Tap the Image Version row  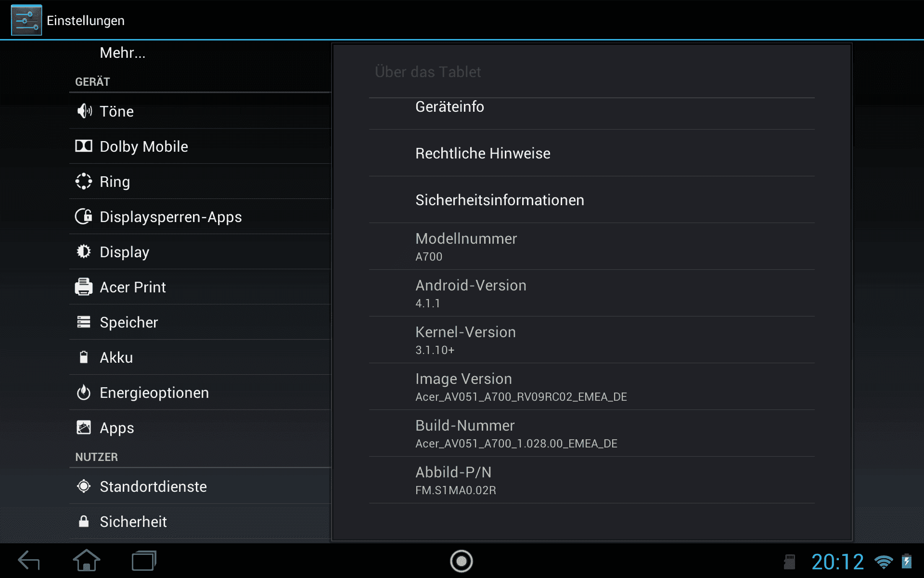(x=592, y=387)
